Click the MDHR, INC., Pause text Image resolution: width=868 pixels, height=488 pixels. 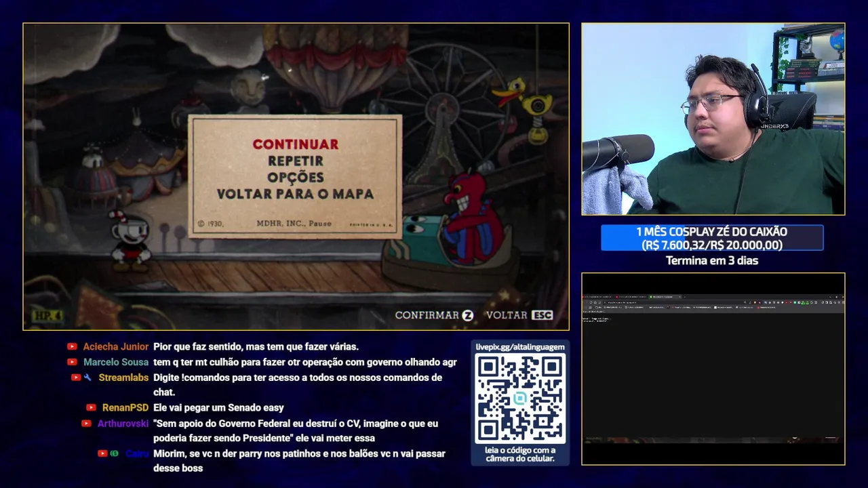coord(294,224)
